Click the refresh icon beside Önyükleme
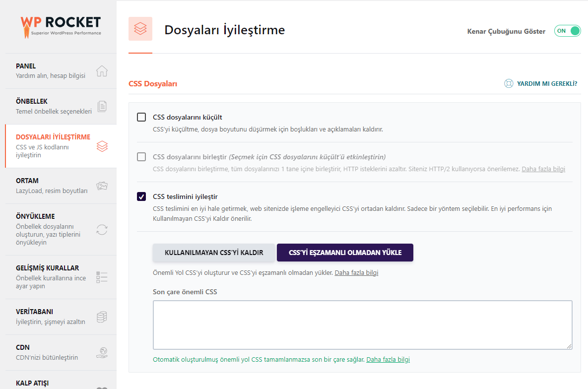This screenshot has width=588, height=389. 102,230
